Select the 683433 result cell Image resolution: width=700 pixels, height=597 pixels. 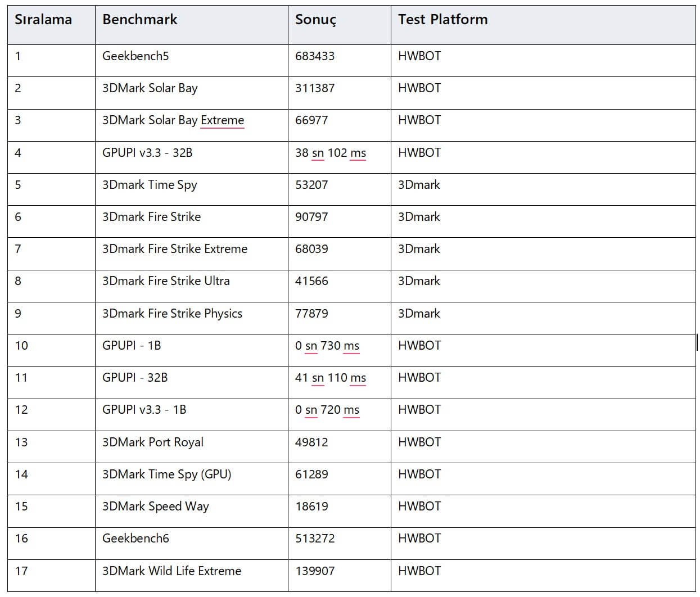point(315,56)
